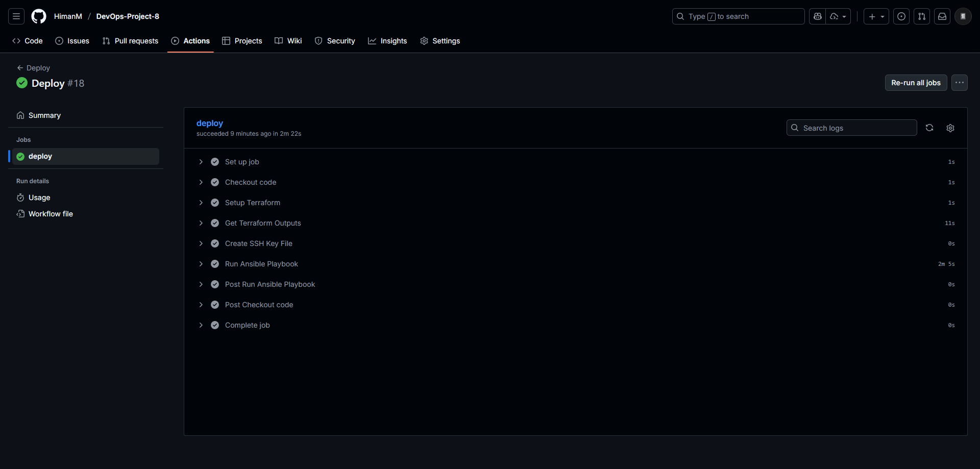Expand the Create SSH Key File step

click(x=258, y=243)
